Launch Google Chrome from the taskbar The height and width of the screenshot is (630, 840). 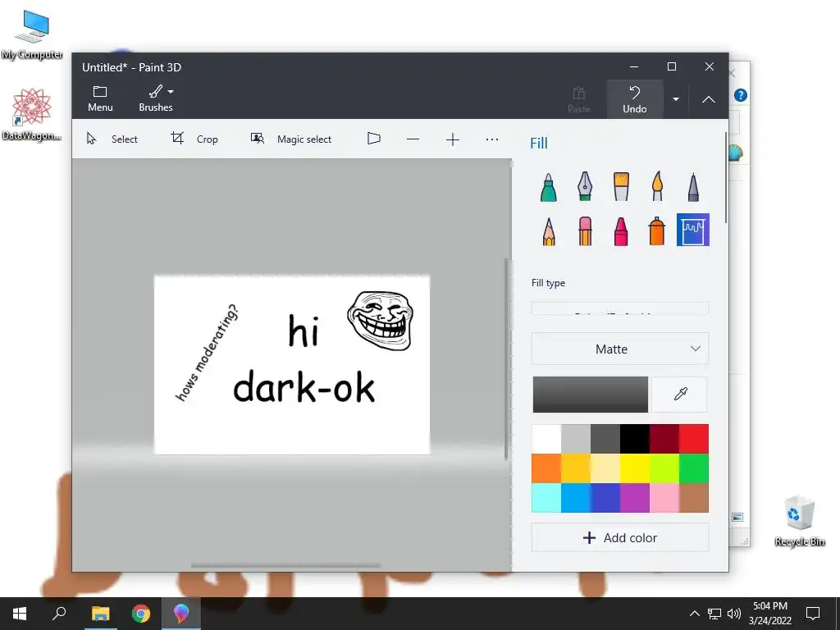[x=141, y=614]
